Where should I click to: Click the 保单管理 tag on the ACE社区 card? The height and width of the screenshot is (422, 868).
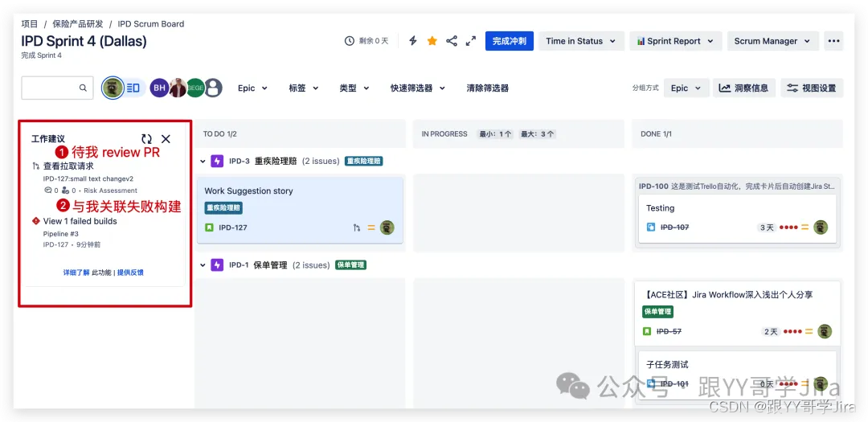click(x=657, y=312)
